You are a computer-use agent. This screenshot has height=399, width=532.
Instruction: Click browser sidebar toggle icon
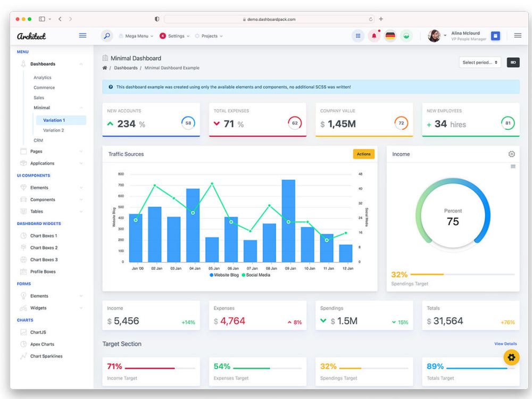click(42, 19)
